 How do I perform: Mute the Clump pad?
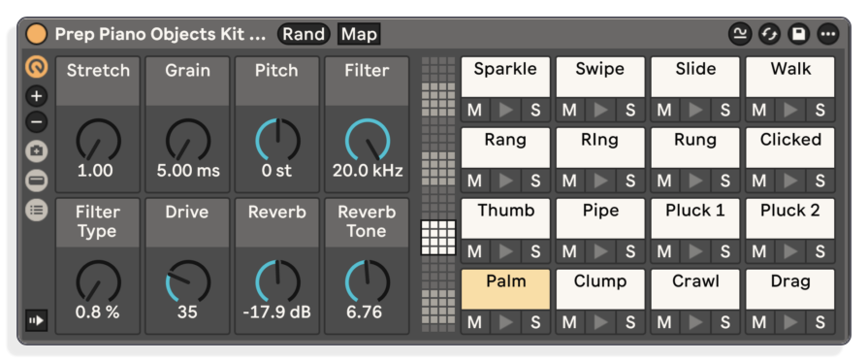569,322
